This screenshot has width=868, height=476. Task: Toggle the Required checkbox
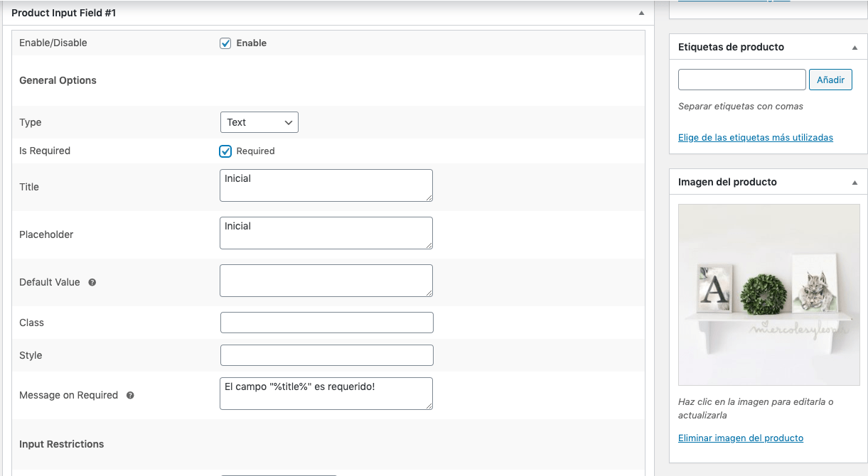pyautogui.click(x=225, y=151)
